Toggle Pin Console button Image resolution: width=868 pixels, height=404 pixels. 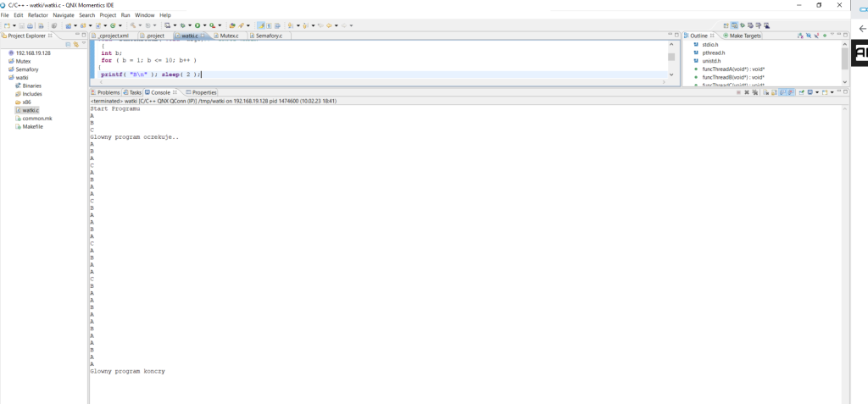point(801,92)
